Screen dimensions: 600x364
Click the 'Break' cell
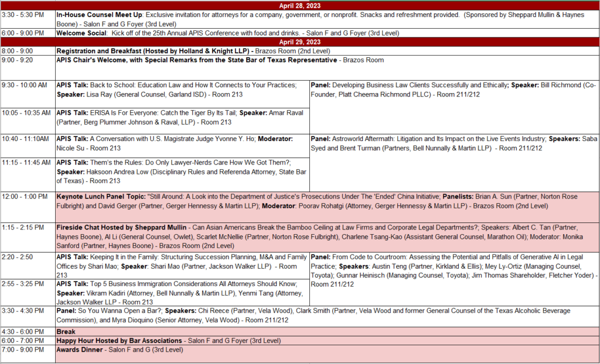pos(328,331)
